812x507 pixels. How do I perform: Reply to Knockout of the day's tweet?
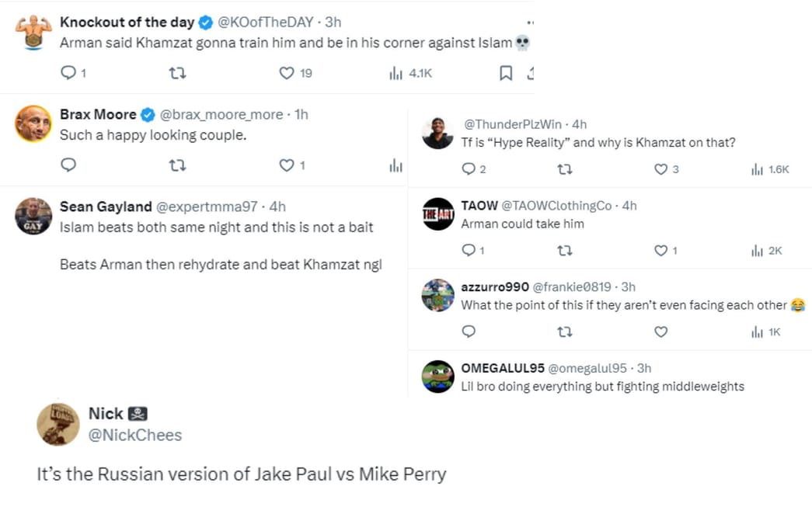click(67, 72)
